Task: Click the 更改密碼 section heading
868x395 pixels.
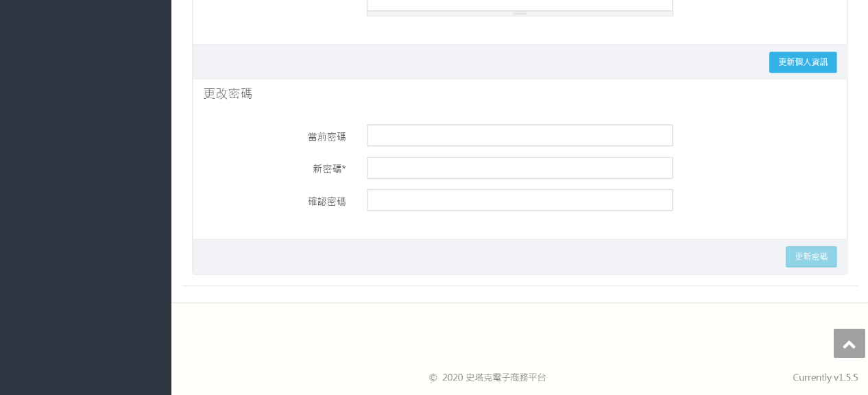Action: [x=228, y=93]
